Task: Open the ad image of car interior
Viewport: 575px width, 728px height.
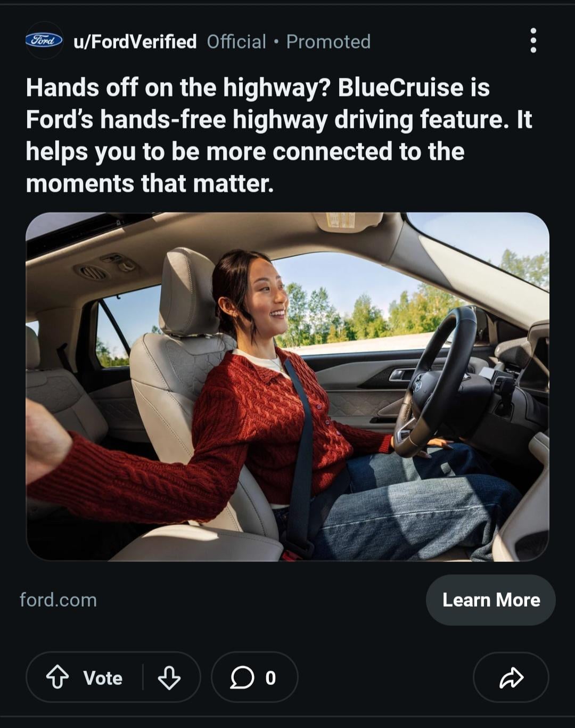Action: tap(287, 387)
